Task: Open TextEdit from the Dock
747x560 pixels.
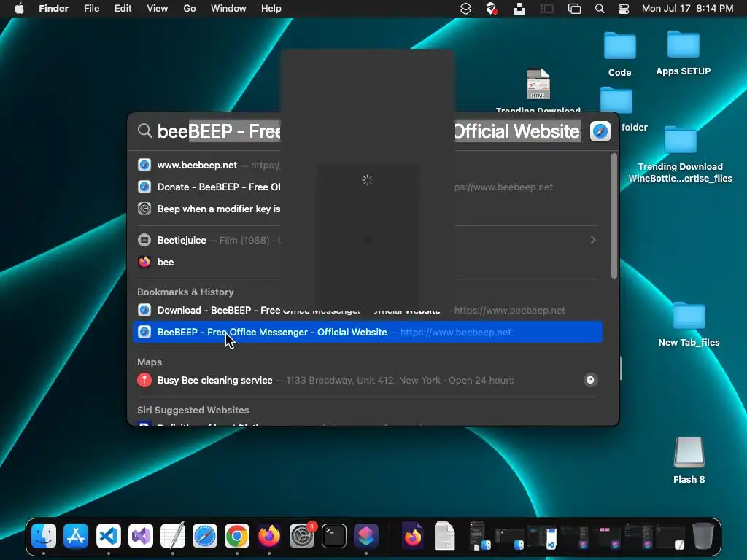Action: tap(173, 536)
